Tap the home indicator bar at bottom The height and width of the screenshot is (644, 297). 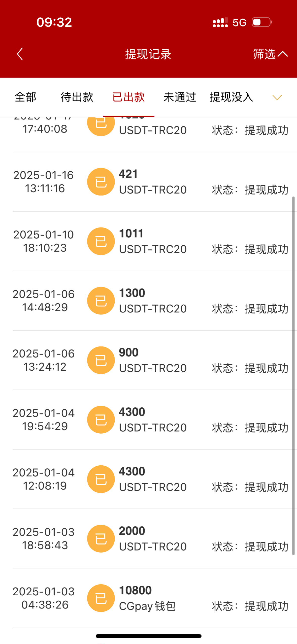coord(148,636)
